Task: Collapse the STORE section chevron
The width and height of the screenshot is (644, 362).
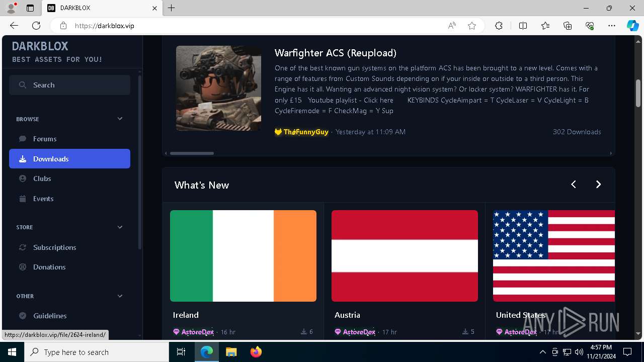Action: tap(120, 227)
